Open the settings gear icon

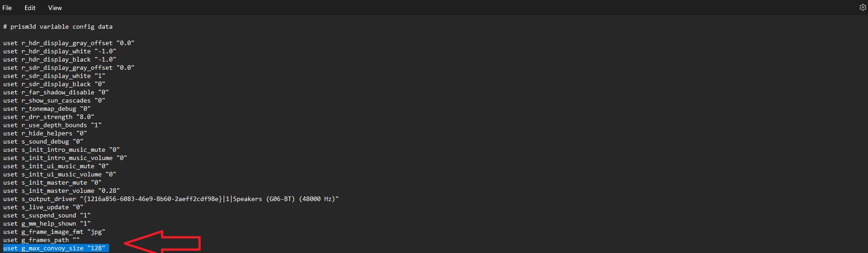[863, 8]
